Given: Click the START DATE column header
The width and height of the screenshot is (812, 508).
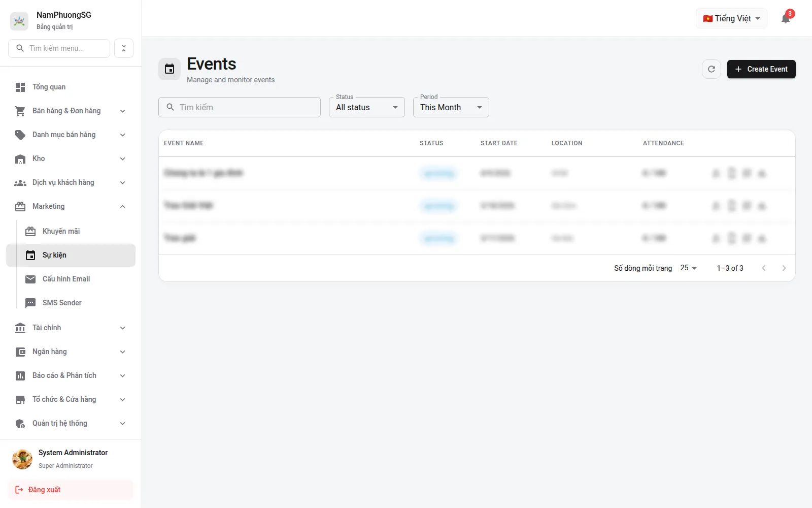Looking at the screenshot, I should coord(499,143).
